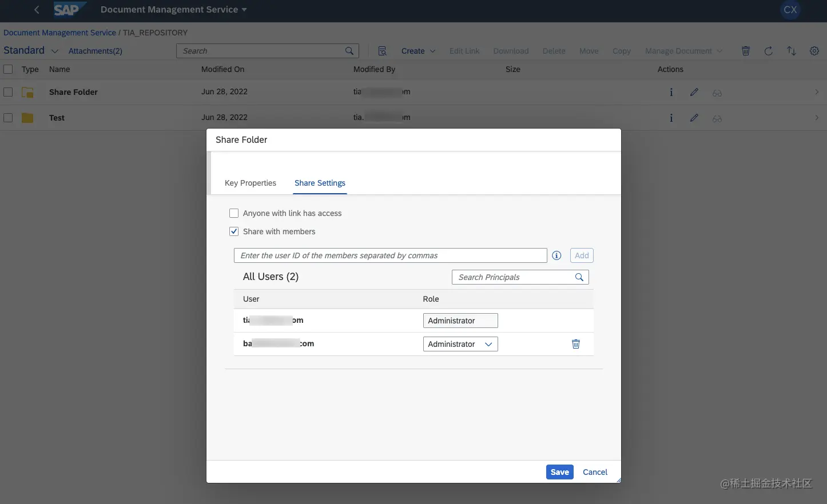
Task: Click the Add member button
Action: (x=582, y=255)
